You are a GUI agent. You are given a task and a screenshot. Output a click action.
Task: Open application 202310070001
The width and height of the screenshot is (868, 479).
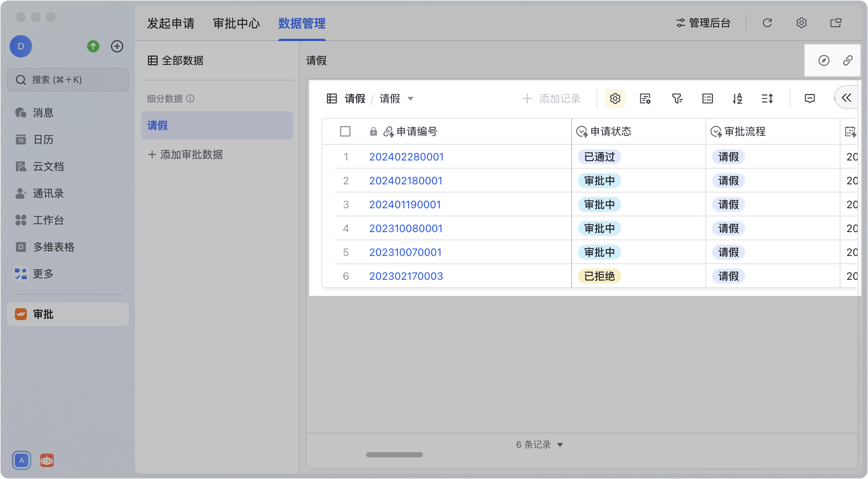tap(405, 252)
